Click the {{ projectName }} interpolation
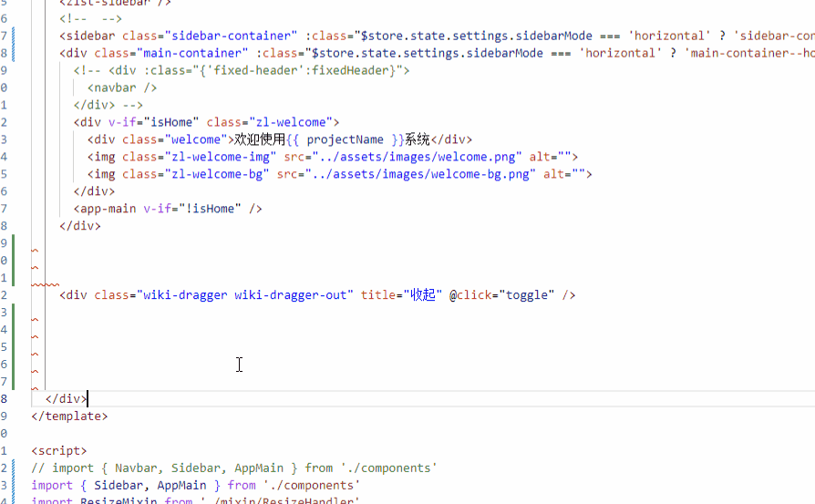The width and height of the screenshot is (815, 504). coord(345,140)
